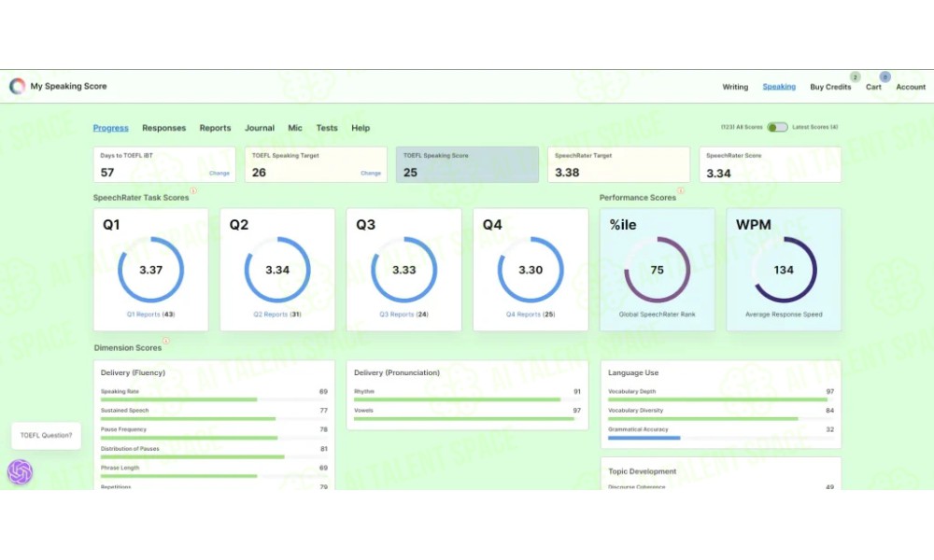Switch to the Responses tab
The width and height of the screenshot is (934, 560).
[x=163, y=128]
